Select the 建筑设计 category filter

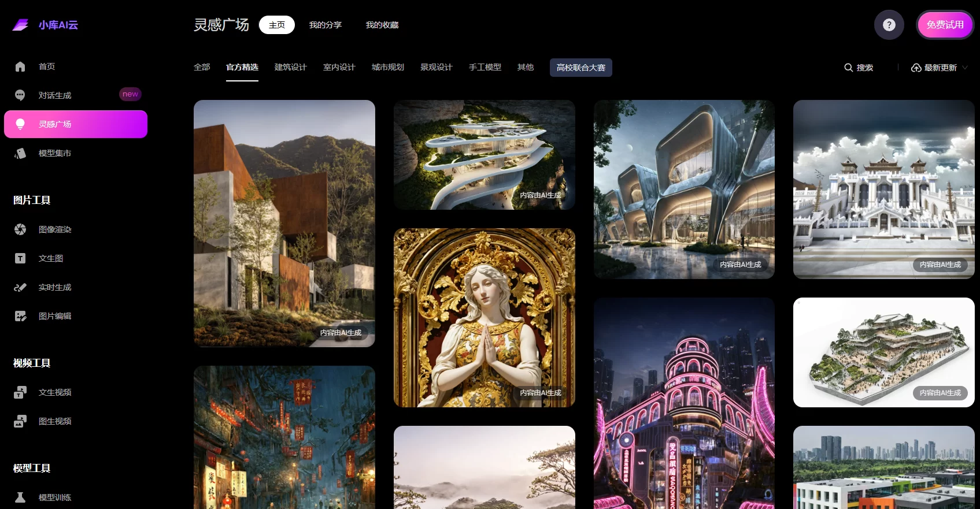pyautogui.click(x=290, y=67)
